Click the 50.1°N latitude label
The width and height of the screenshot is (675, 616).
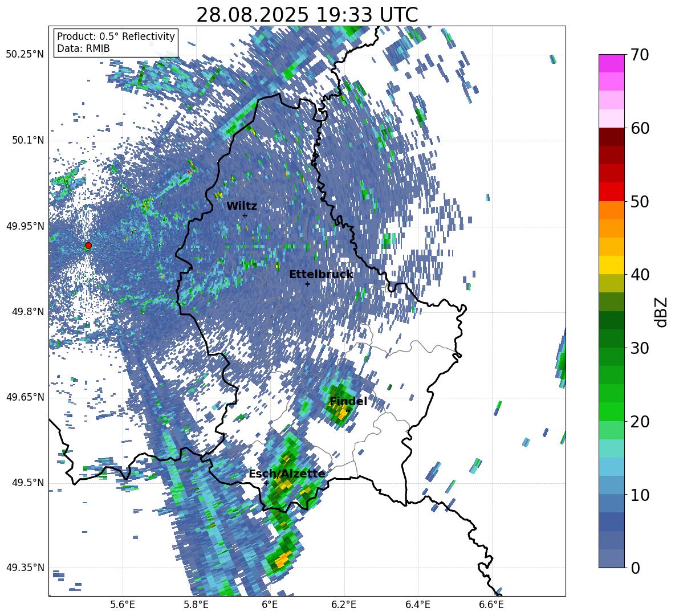point(28,140)
